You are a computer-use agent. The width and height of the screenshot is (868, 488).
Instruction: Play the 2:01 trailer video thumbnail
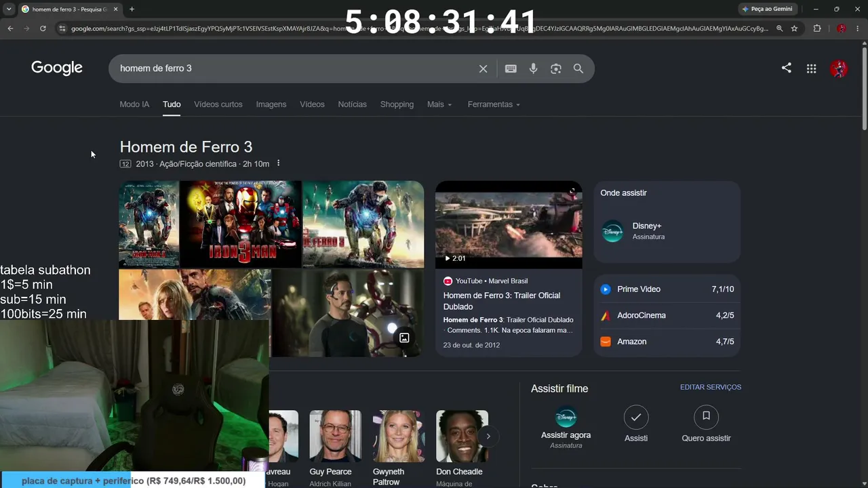(509, 224)
